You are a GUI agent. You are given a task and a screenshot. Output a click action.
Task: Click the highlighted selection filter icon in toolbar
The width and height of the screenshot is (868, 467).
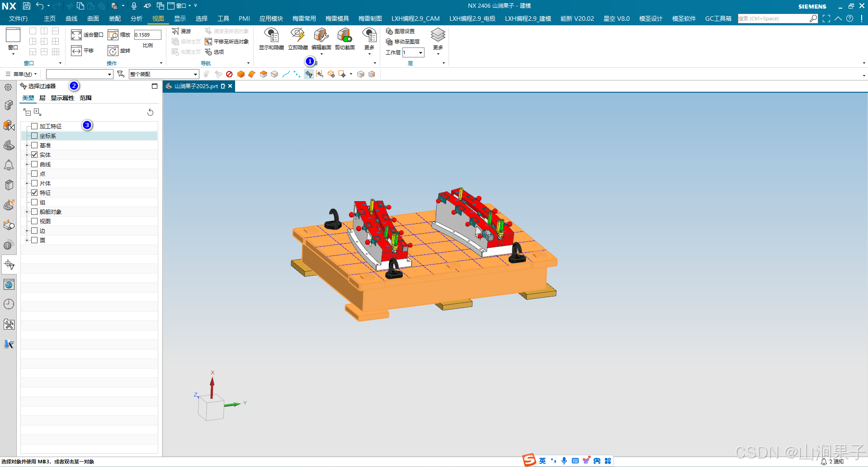tap(309, 74)
